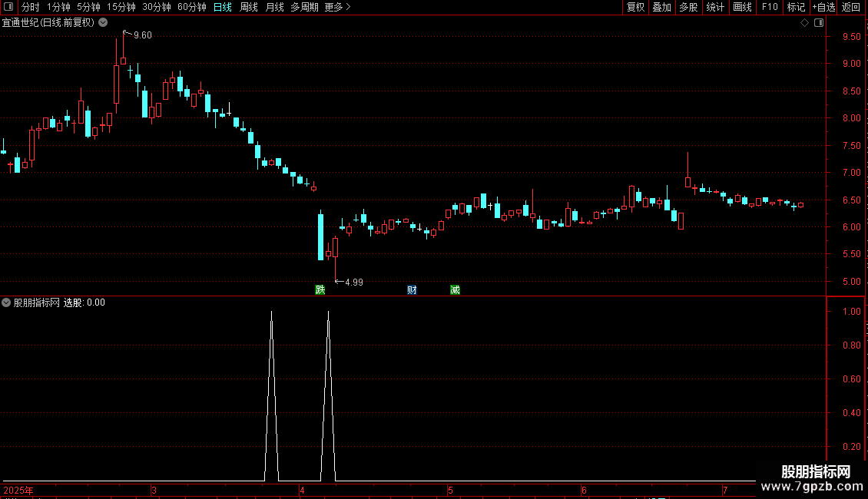Click the 叠加 overlay button

pos(661,7)
